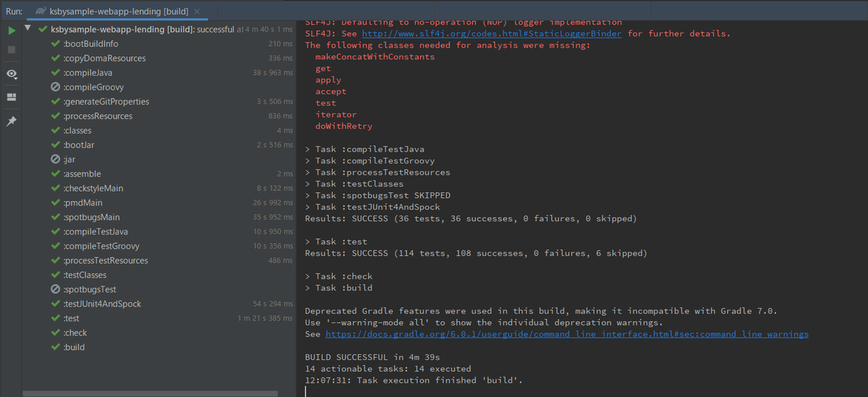Click the 'Results: SUCCESS (36 tests' console line
The image size is (868, 397).
click(471, 218)
